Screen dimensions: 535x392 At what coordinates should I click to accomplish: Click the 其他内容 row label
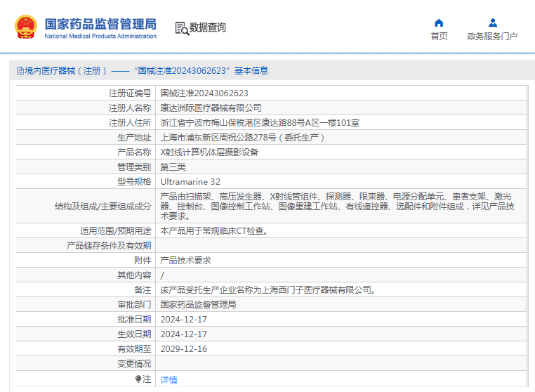tap(134, 275)
